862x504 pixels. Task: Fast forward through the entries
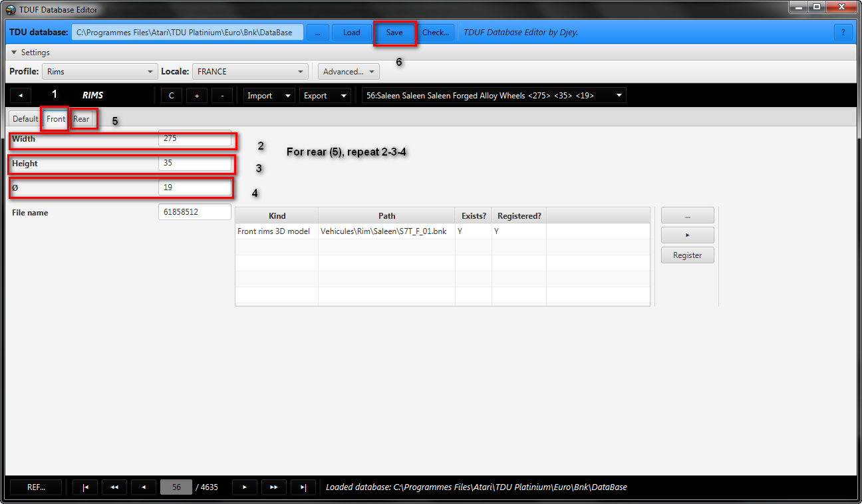274,487
